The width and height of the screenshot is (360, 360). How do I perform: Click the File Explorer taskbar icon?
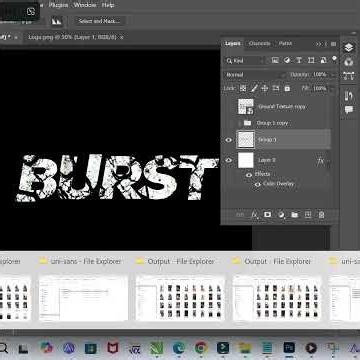pyautogui.click(x=245, y=348)
